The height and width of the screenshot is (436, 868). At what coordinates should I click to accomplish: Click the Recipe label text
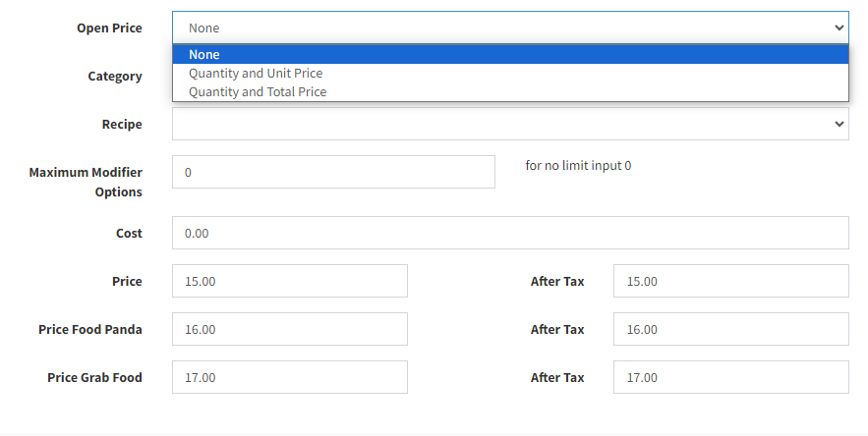122,125
